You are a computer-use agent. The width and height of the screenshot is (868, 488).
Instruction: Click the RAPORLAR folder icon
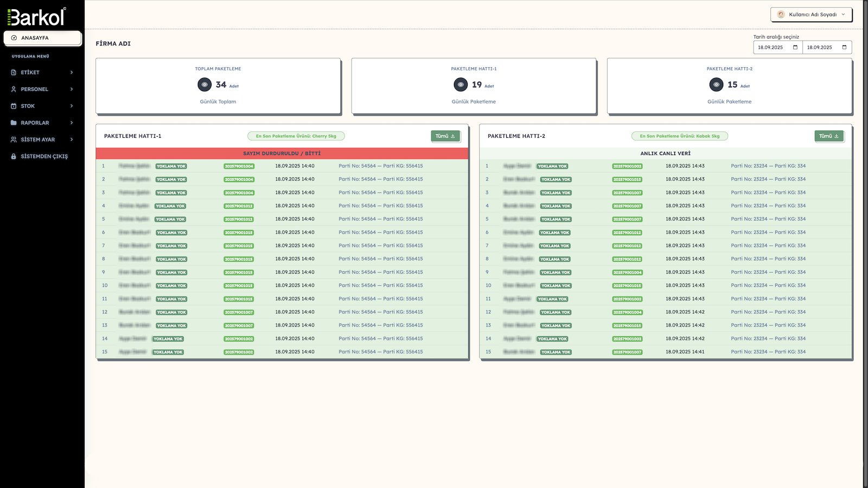[14, 123]
